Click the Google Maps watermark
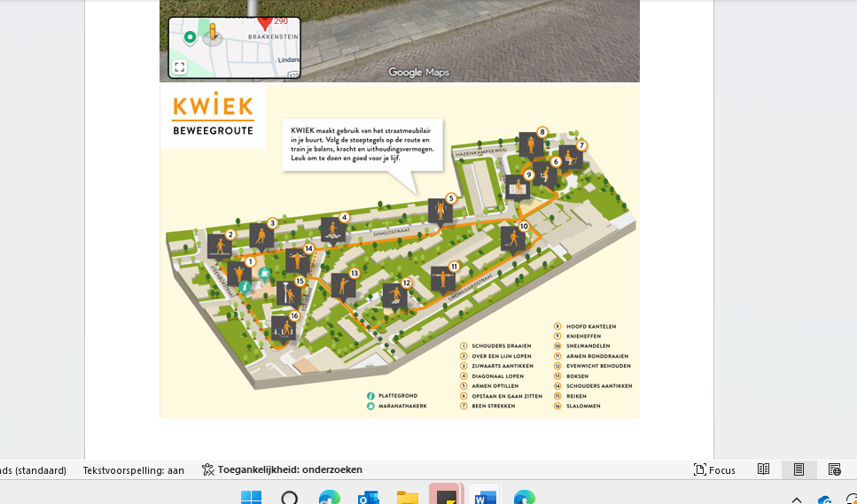The height and width of the screenshot is (504, 857). pos(418,73)
